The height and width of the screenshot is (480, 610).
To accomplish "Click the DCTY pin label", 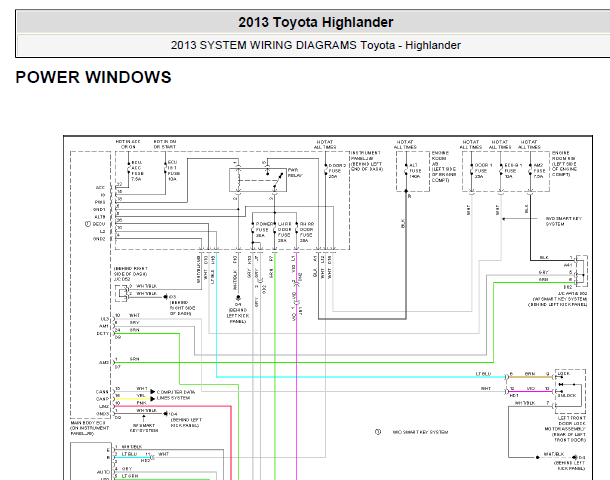I will tap(103, 334).
